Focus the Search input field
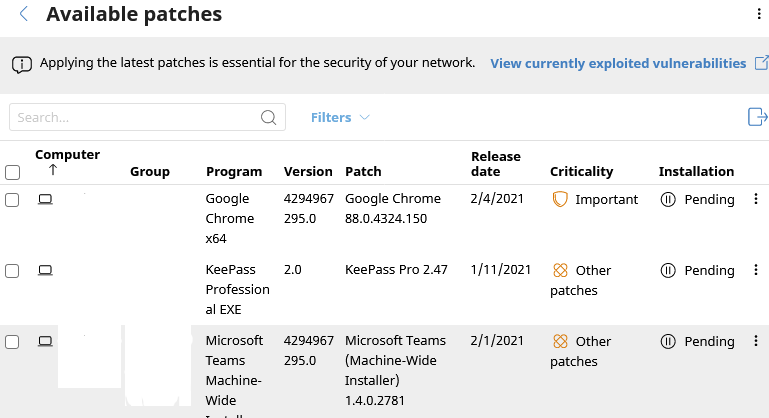Screen dimensions: 769x418 (147, 117)
